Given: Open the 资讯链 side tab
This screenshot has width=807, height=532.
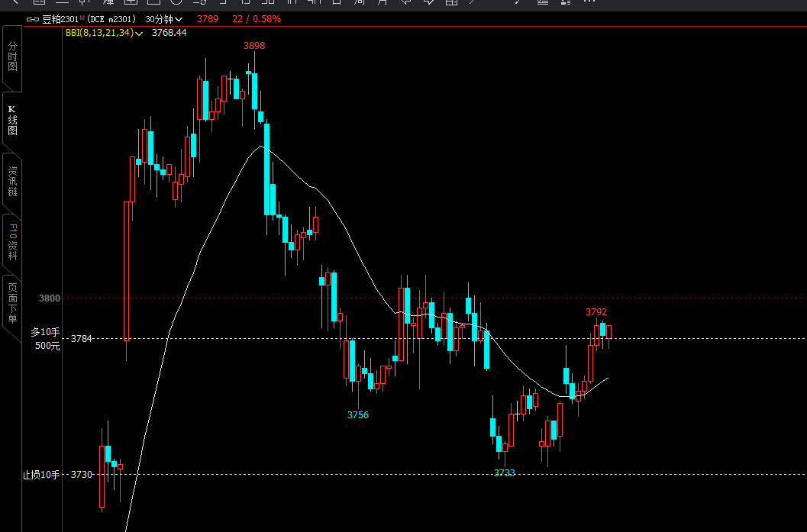Looking at the screenshot, I should click(12, 181).
